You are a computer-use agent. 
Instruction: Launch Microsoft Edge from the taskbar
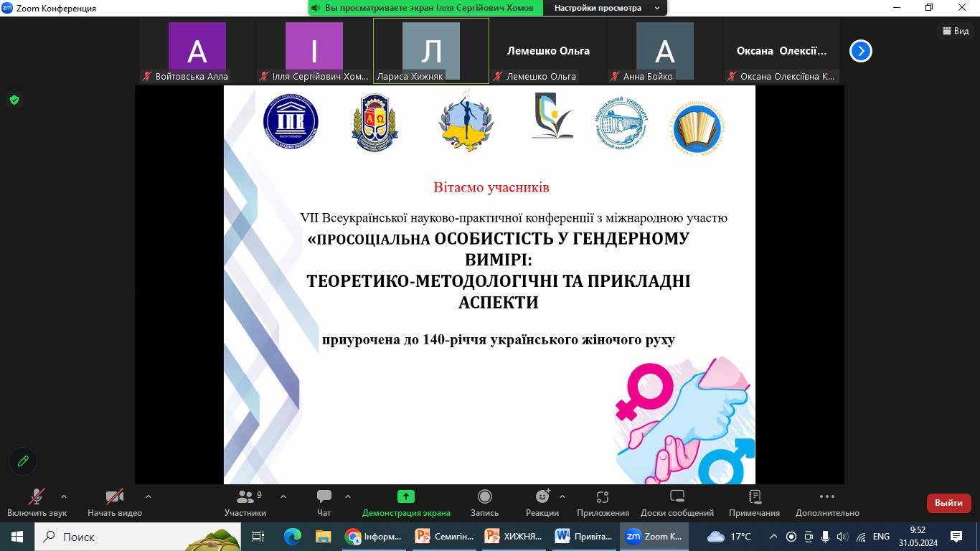pos(292,537)
